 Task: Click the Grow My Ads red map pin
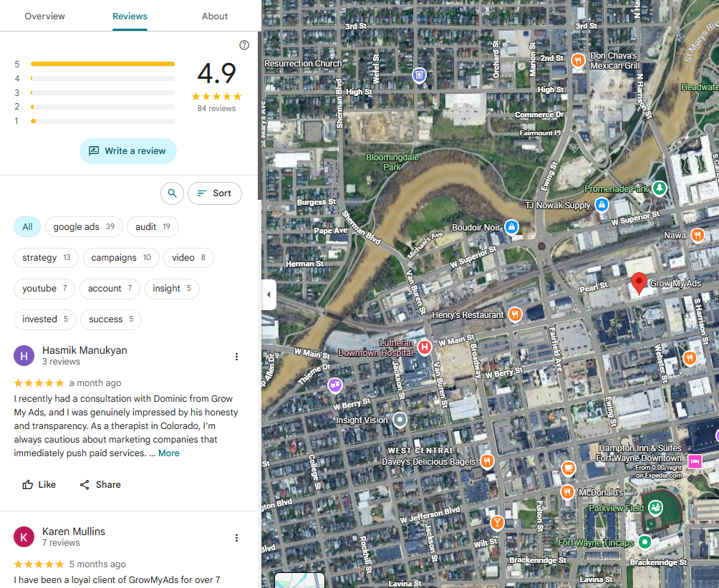tap(639, 282)
